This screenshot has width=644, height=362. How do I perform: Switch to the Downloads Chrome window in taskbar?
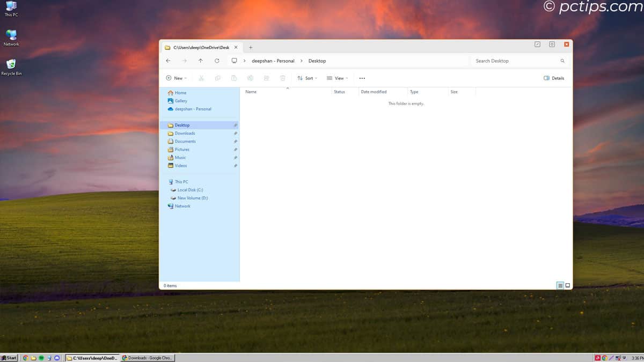[147, 358]
